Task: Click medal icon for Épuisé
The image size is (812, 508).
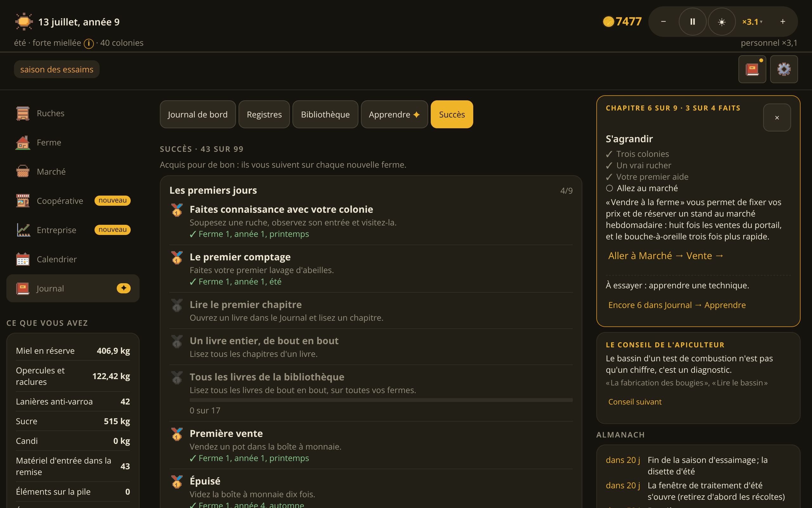Action: pyautogui.click(x=177, y=482)
